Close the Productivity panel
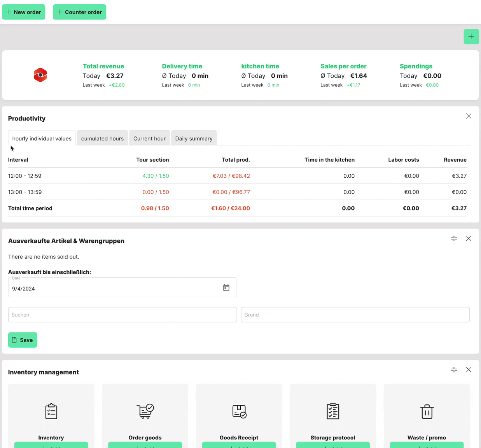The height and width of the screenshot is (448, 481). tap(469, 116)
